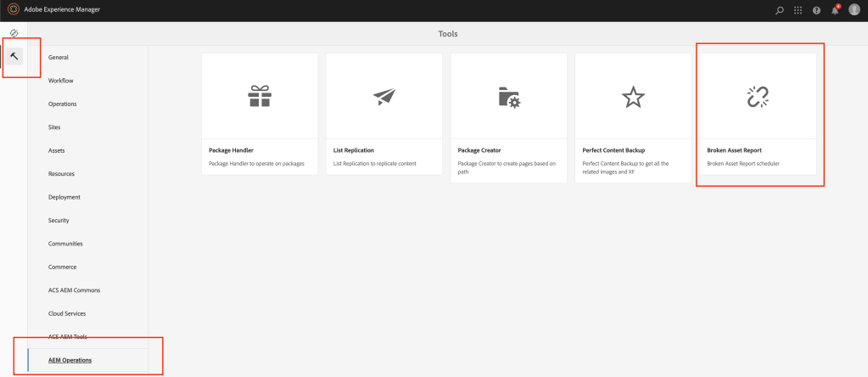Click the Adobe Experience Manager logo
This screenshot has height=377, width=868.
click(13, 9)
